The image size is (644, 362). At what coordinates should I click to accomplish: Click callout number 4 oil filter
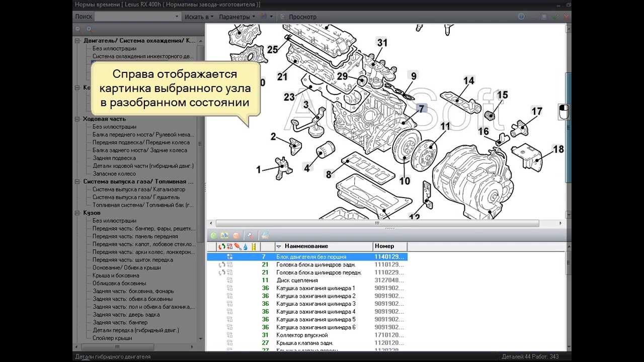point(307,168)
